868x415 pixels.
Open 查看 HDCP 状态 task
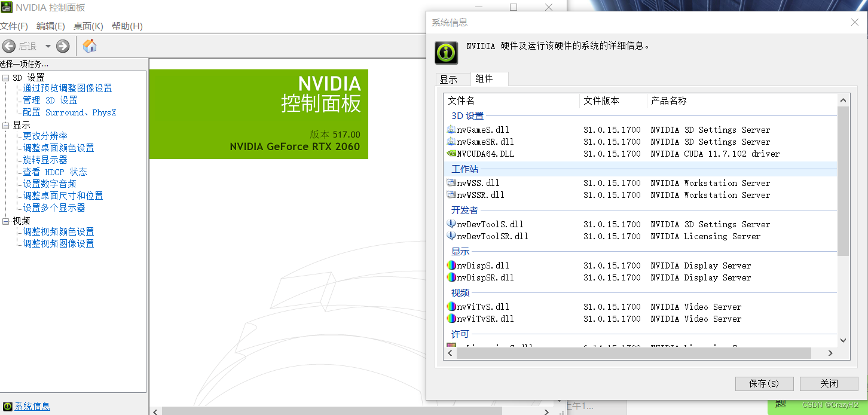[x=55, y=172]
